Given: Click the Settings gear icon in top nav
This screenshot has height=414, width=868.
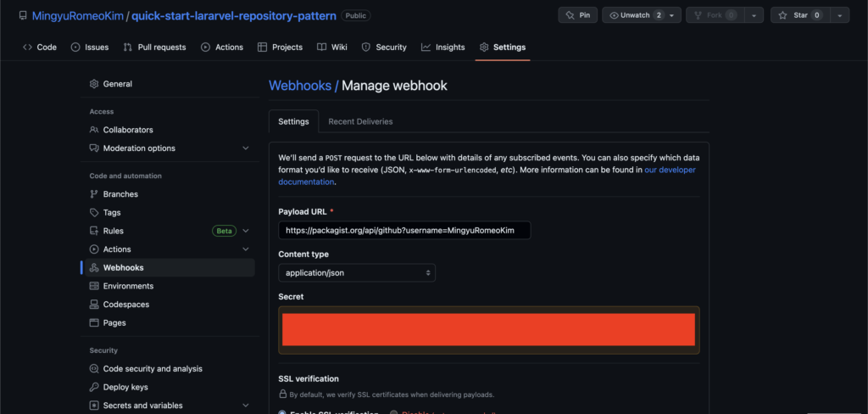Looking at the screenshot, I should coord(484,48).
